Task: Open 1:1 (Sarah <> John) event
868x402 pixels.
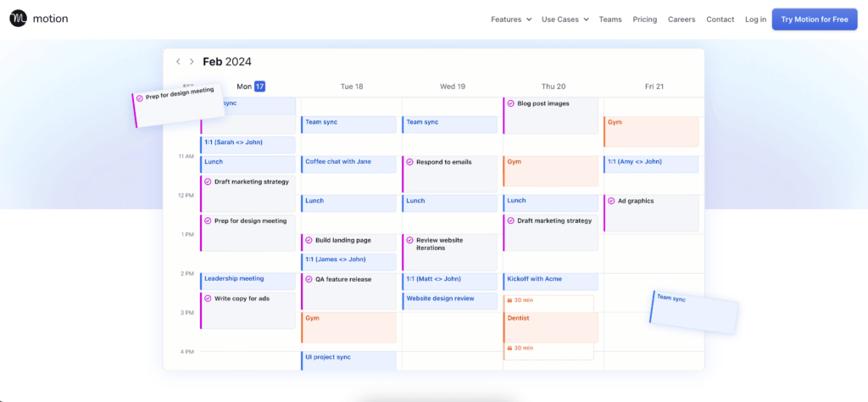Action: coord(248,145)
